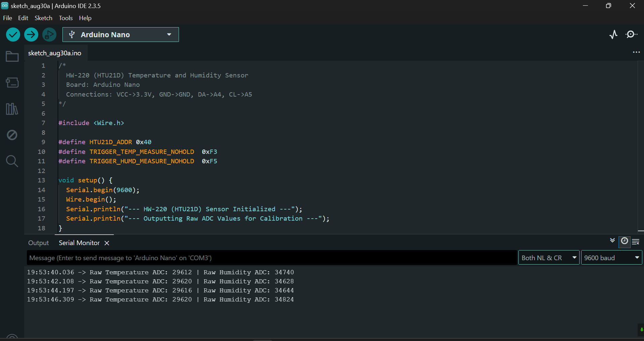Open the Edit menu
Viewport: 644px width, 341px height.
tap(23, 18)
